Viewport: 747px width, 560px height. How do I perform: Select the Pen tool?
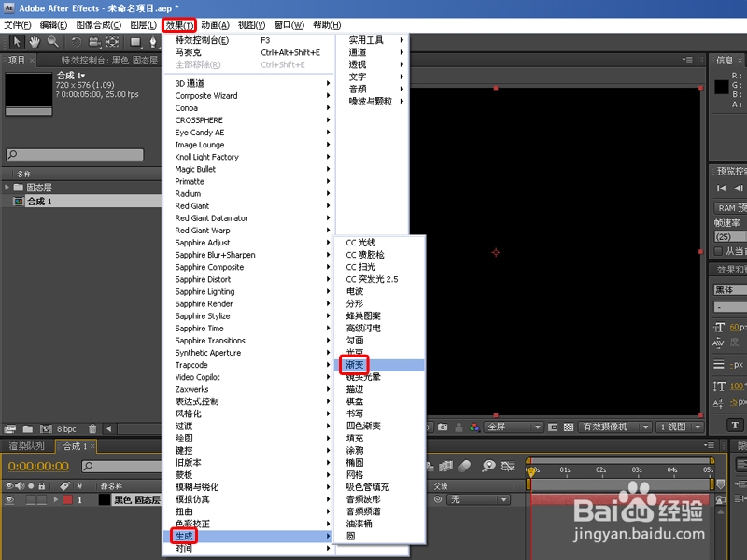pyautogui.click(x=152, y=42)
